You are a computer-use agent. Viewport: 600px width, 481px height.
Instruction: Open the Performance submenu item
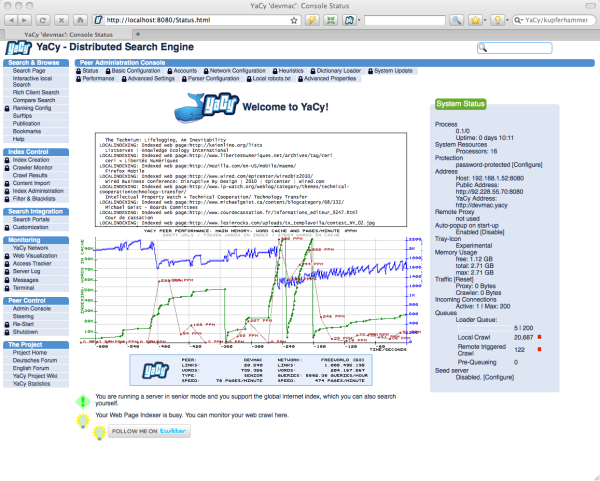point(98,78)
